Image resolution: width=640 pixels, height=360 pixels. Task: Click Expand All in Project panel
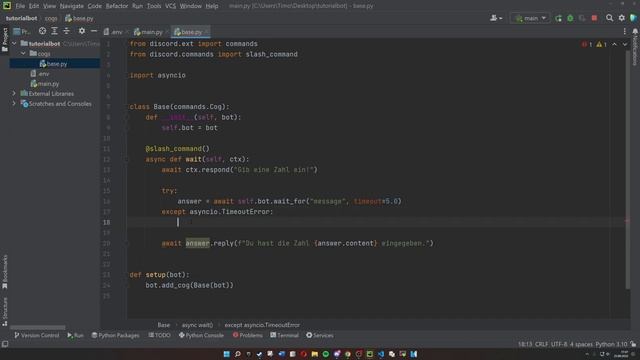pyautogui.click(x=54, y=31)
